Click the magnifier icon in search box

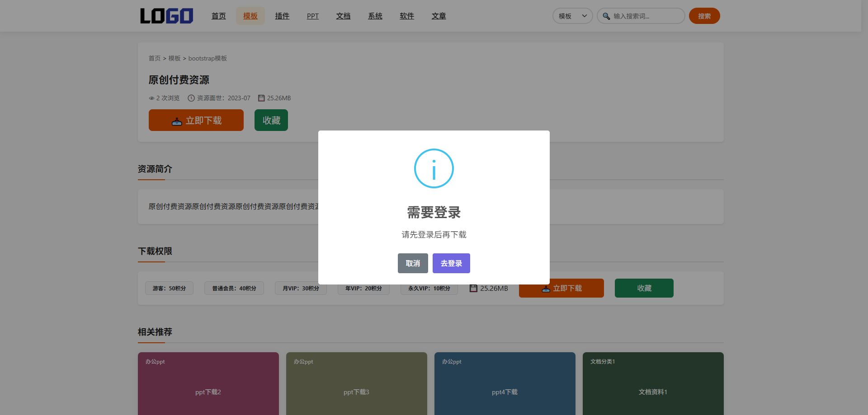coord(606,16)
